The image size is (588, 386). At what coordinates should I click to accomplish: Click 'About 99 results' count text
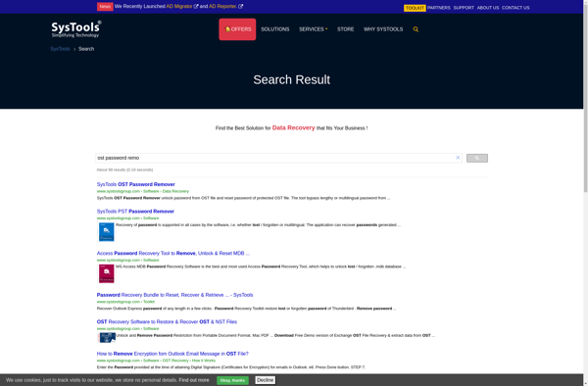point(124,169)
